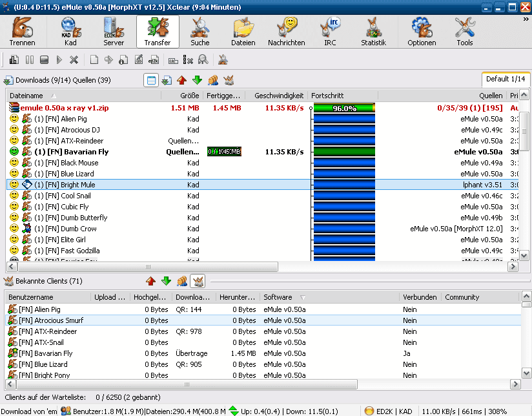
Task: Show uploading list red arrow in Downloads header
Action: coord(182,81)
